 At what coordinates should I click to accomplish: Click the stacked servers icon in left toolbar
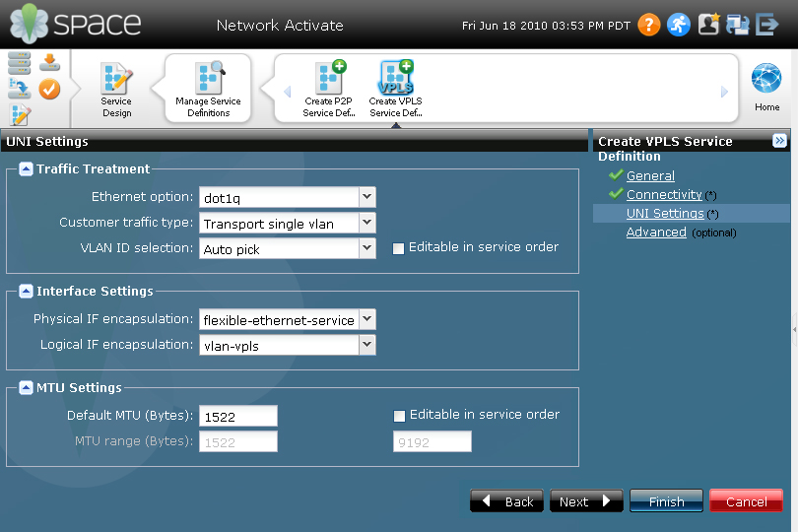(20, 63)
